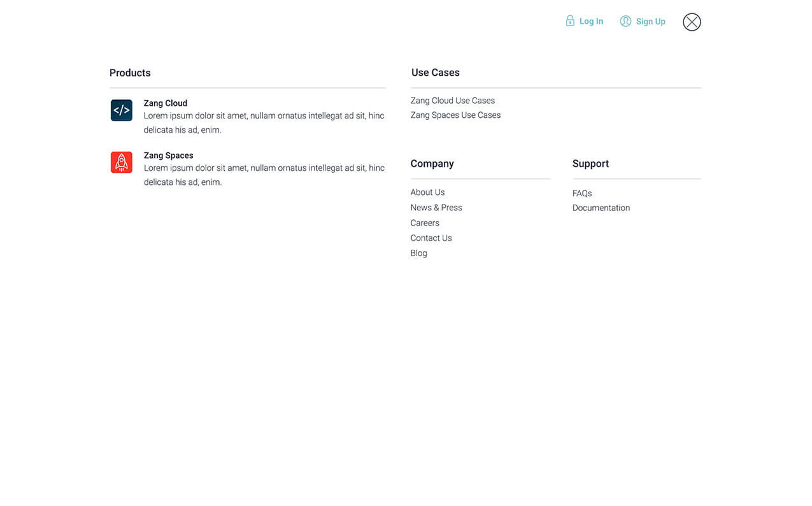Open the Zang Cloud product description

(165, 103)
